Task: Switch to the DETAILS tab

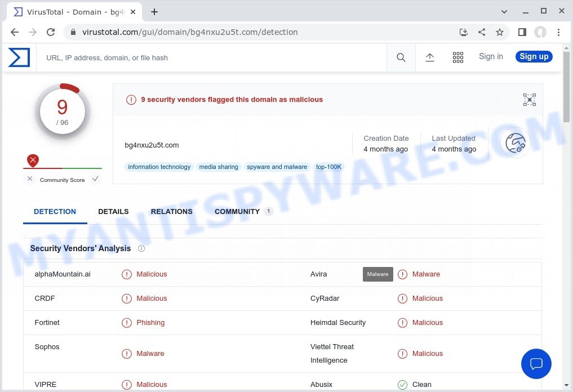Action: coord(113,212)
